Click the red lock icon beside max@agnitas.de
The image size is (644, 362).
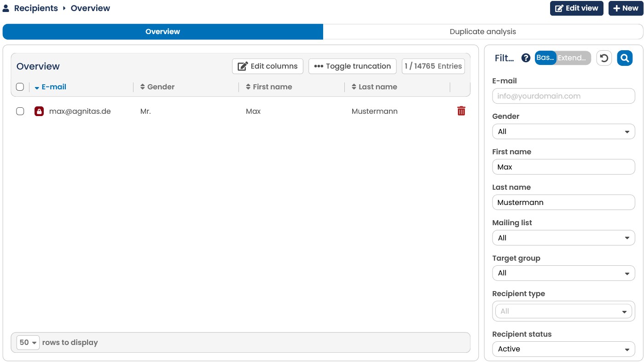coord(39,111)
